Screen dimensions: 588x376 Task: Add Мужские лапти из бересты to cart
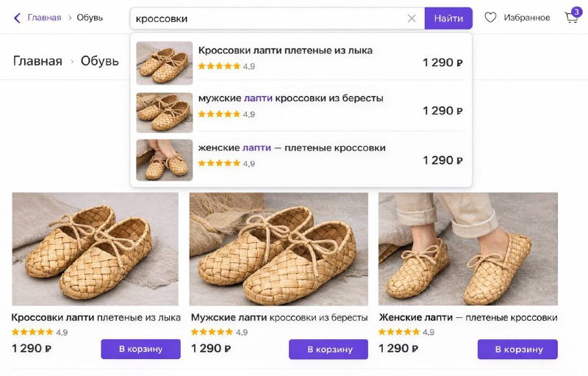click(x=328, y=349)
